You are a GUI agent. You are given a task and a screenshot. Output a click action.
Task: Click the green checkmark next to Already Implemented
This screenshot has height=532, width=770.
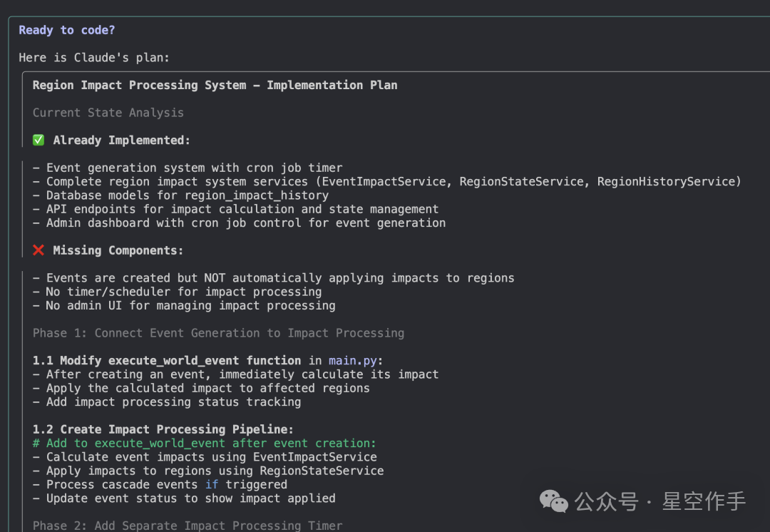click(38, 140)
